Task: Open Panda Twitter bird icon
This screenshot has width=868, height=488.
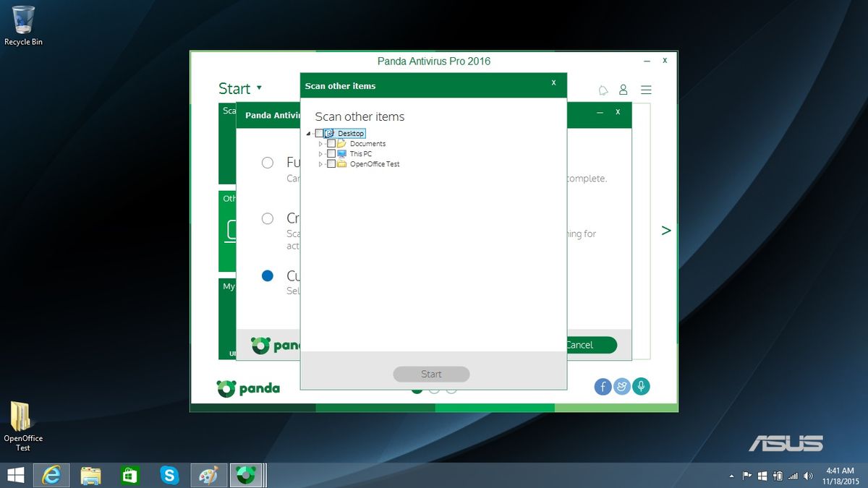Action: 621,387
